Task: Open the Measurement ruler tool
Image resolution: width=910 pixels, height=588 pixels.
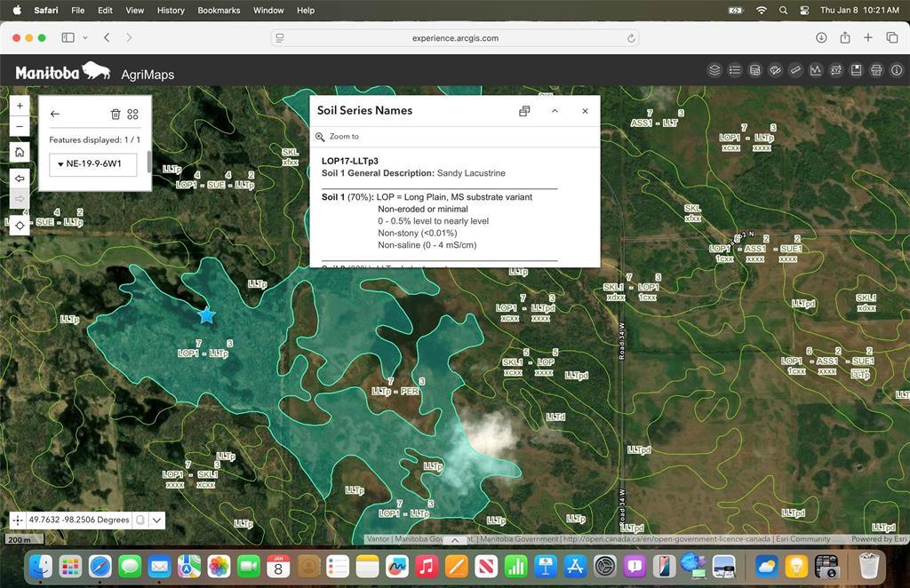Action: [x=795, y=70]
